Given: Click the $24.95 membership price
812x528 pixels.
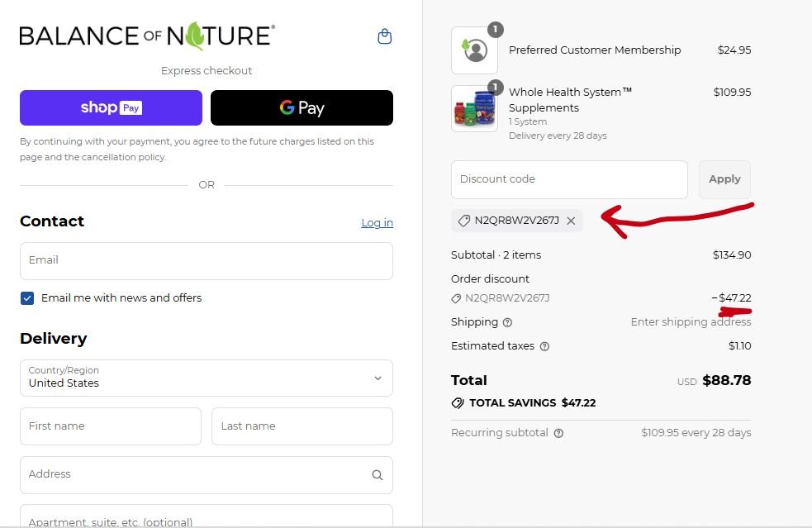Looking at the screenshot, I should (x=734, y=50).
